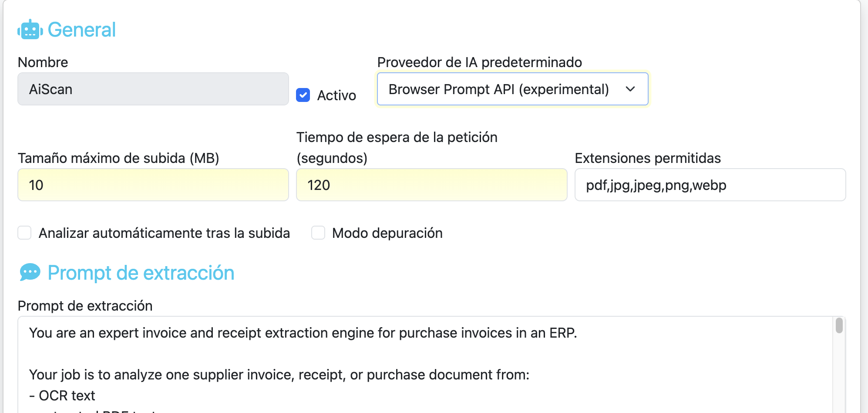Viewport: 868px width, 413px height.
Task: Click the chat bubble icon beside Prompt de extracción
Action: (30, 273)
